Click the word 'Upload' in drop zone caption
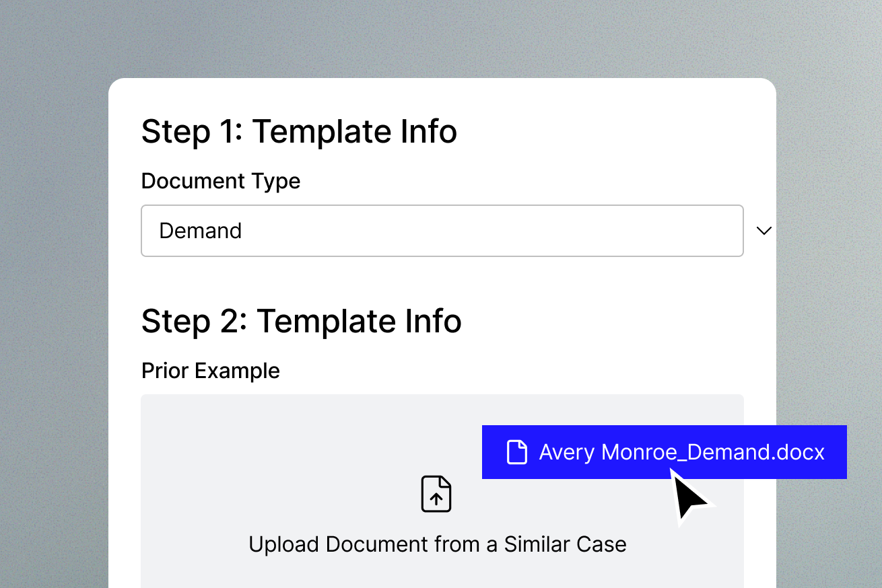The width and height of the screenshot is (882, 588). pos(284,544)
